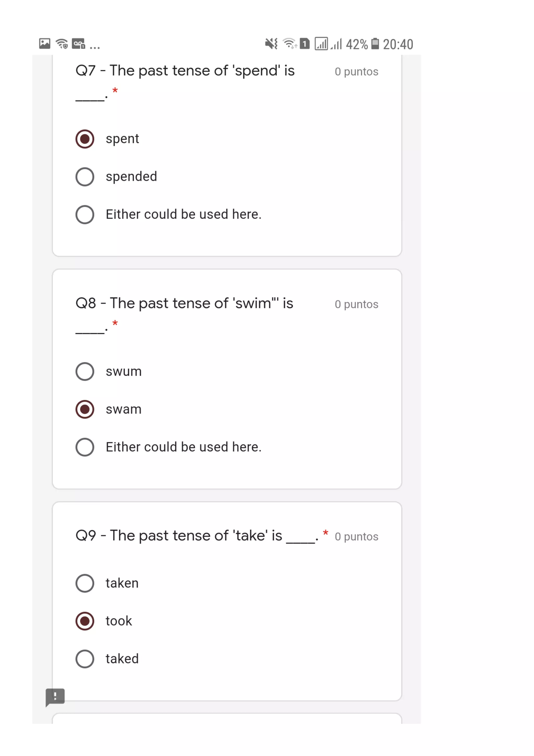Tap the Wi-Fi signal icon with data arrows
The width and height of the screenshot is (534, 756).
[290, 44]
